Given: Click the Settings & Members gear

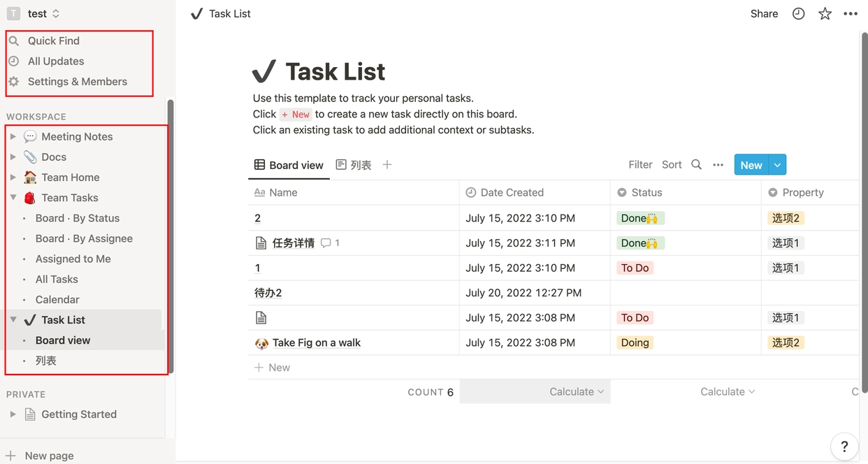Looking at the screenshot, I should point(14,82).
